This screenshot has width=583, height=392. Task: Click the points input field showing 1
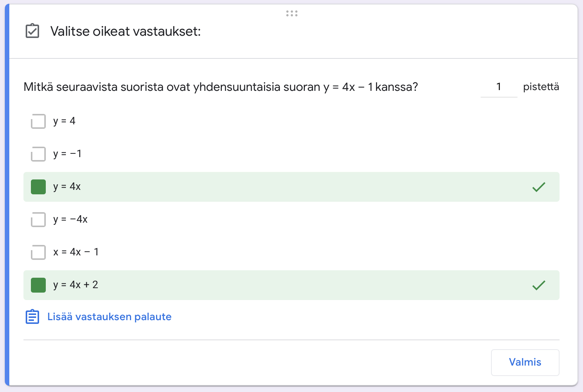498,87
